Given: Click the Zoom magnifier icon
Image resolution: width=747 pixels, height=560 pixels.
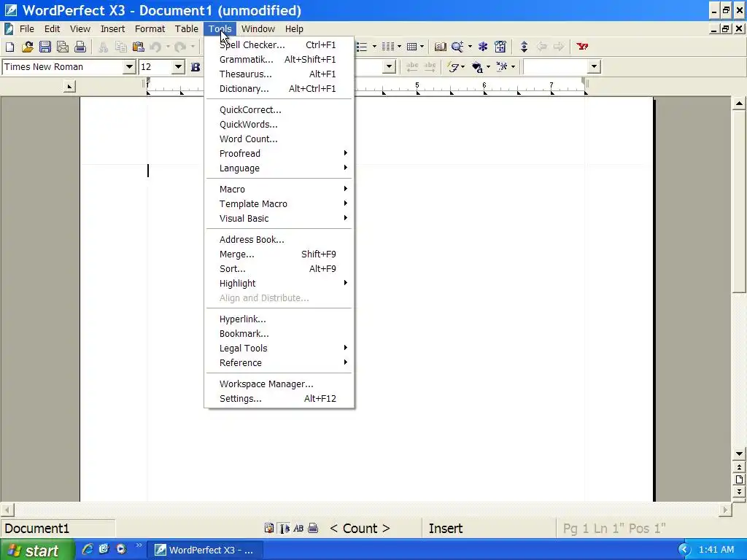Looking at the screenshot, I should point(457,47).
